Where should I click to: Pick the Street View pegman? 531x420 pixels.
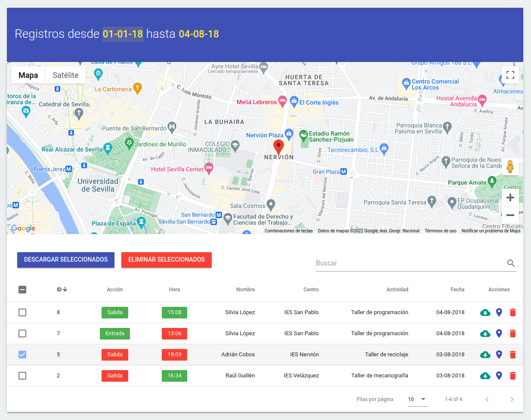(510, 166)
